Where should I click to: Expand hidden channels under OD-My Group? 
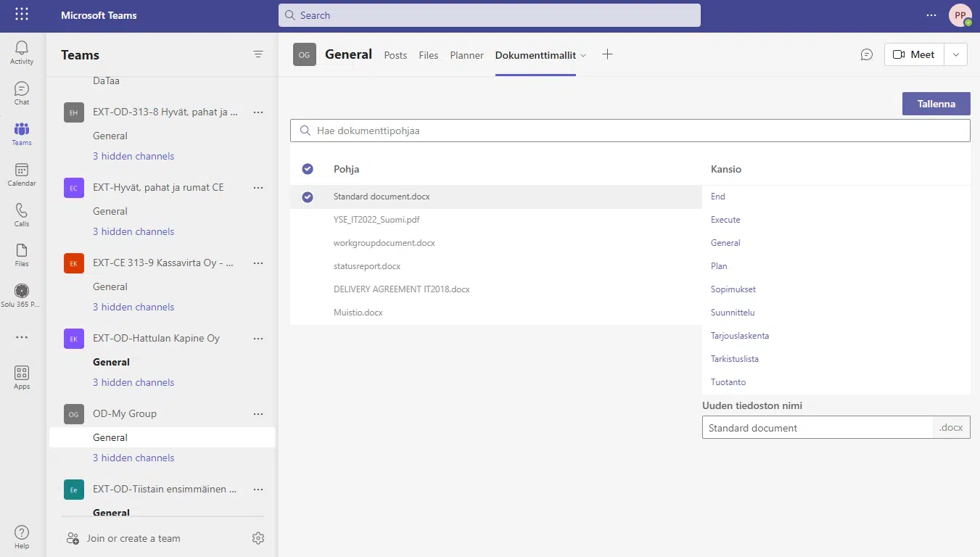pyautogui.click(x=133, y=458)
